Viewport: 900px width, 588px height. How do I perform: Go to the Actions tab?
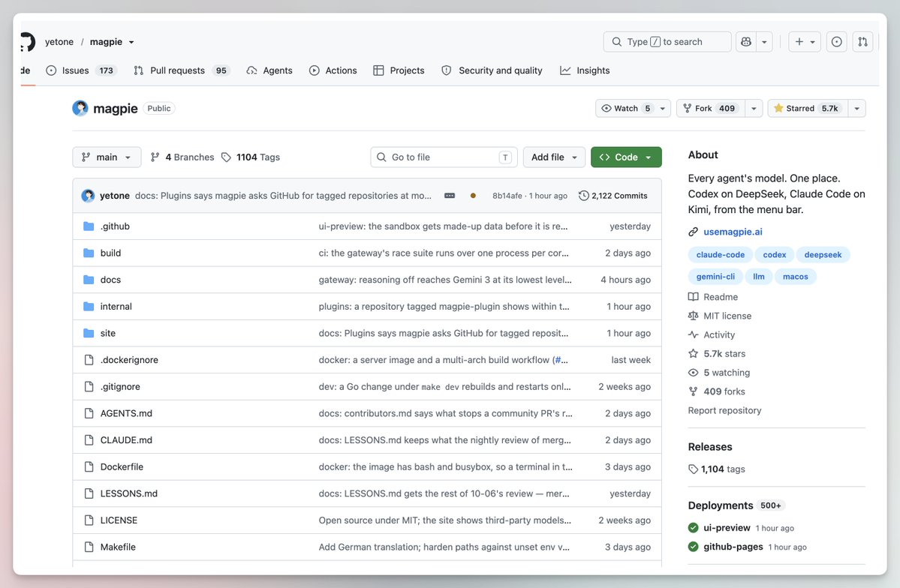point(333,70)
